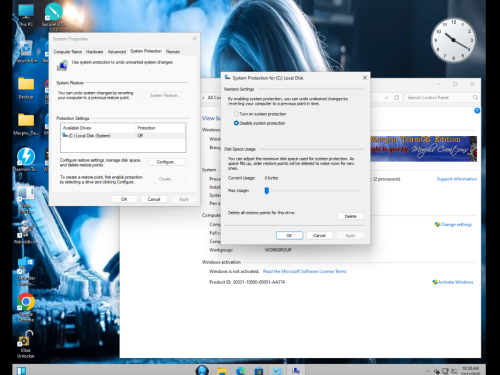Open the This PC desktop icon
Viewport: 500px width, 375px height.
[x=26, y=15]
